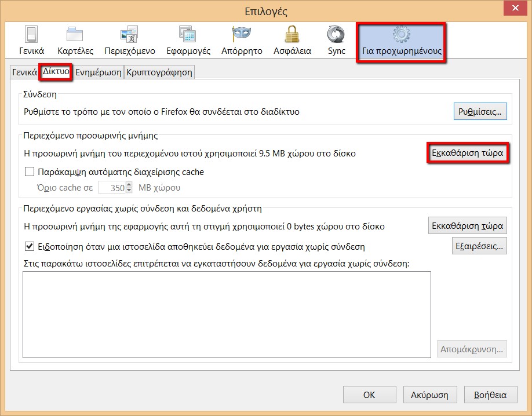Click inside the empty offline websites list
Image resolution: width=532 pixels, height=416 pixels.
(227, 314)
